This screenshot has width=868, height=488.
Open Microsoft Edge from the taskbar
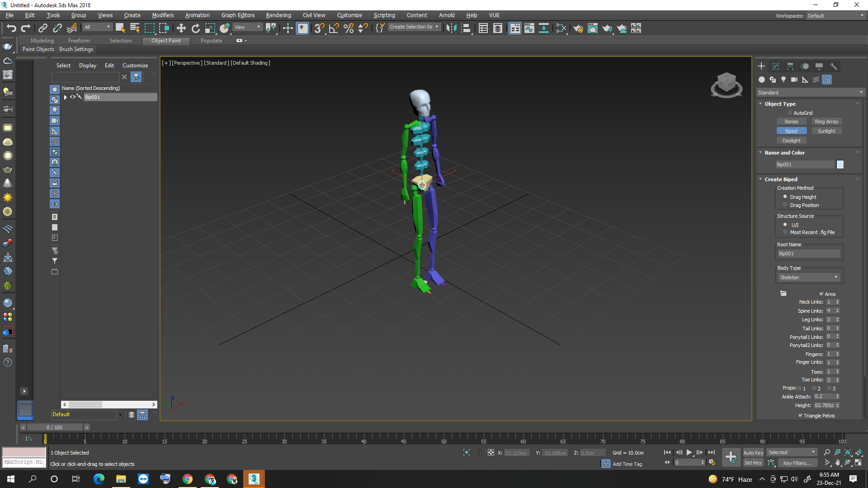coord(99,479)
